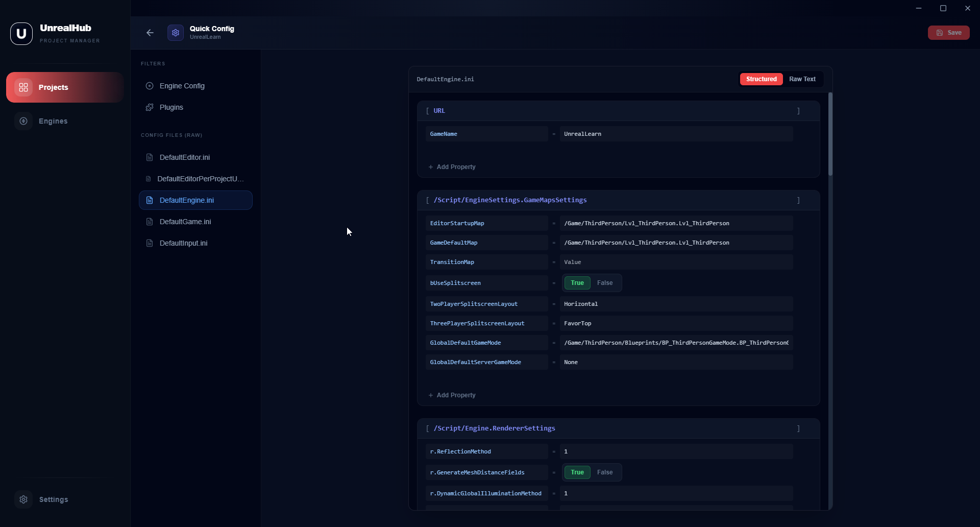Image resolution: width=980 pixels, height=527 pixels.
Task: Edit GlobalDefaultServerGameMode value None
Action: (x=676, y=362)
